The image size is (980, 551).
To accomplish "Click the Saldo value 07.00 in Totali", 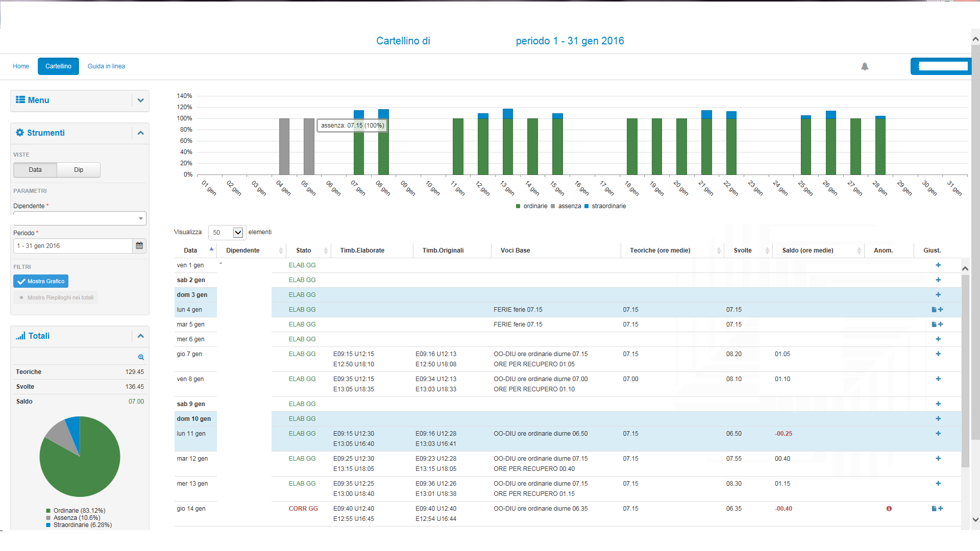I will tap(136, 402).
